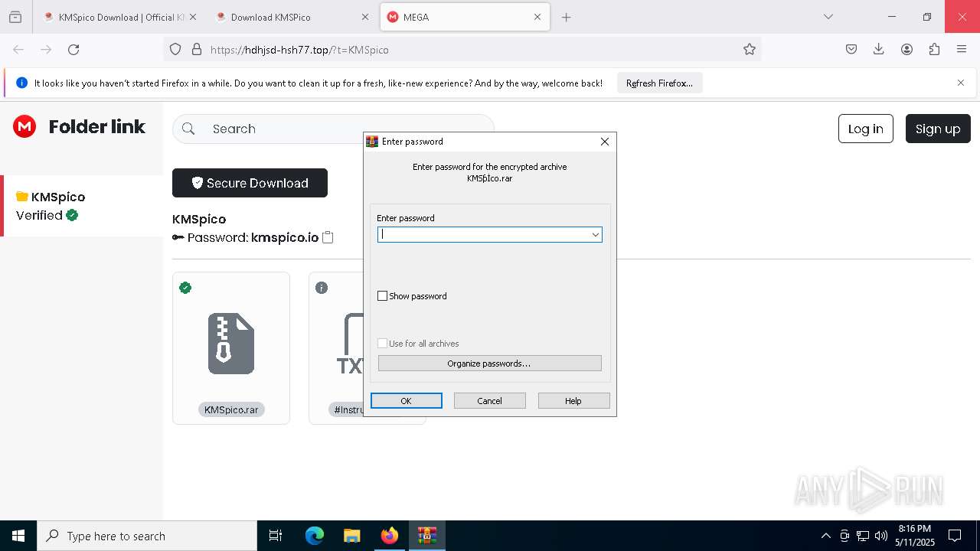Open File Explorer from the taskbar
980x551 pixels.
coord(351,536)
